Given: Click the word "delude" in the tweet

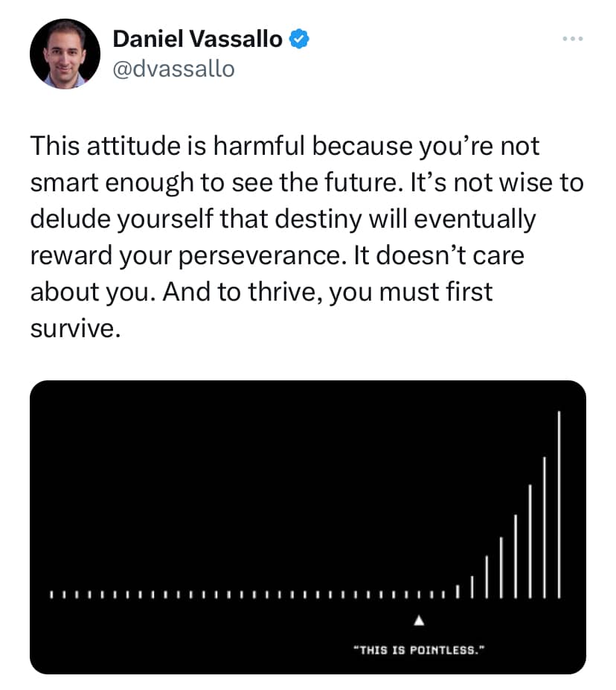Looking at the screenshot, I should tap(69, 220).
